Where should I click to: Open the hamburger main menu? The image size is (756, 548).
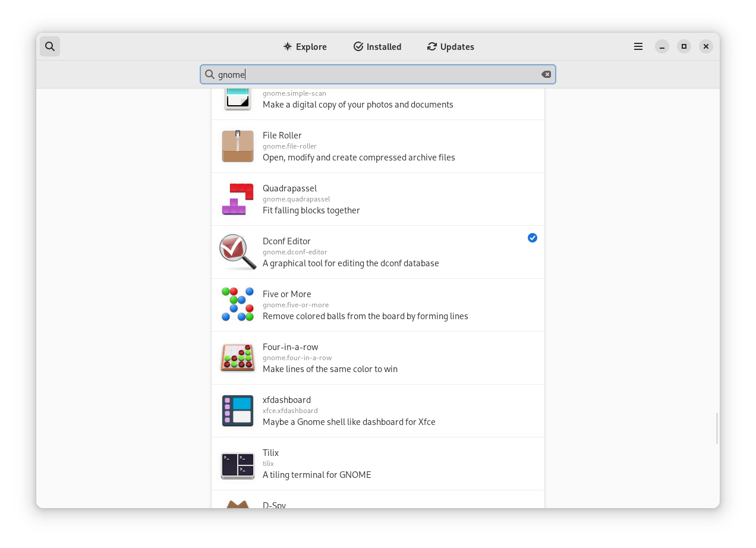tap(638, 46)
